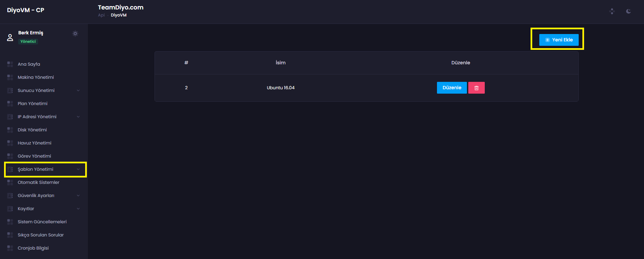Click the user profile avatar icon

[x=10, y=37]
